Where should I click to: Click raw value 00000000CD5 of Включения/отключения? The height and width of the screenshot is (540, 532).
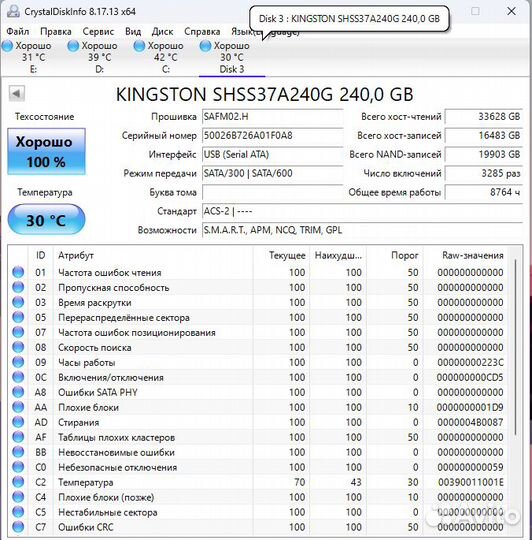pyautogui.click(x=470, y=377)
